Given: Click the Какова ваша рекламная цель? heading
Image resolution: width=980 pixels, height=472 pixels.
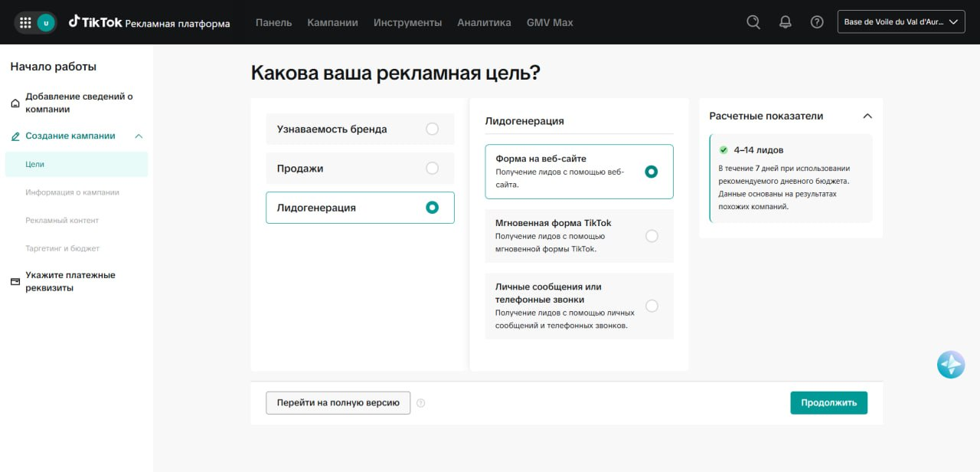Looking at the screenshot, I should pyautogui.click(x=396, y=74).
